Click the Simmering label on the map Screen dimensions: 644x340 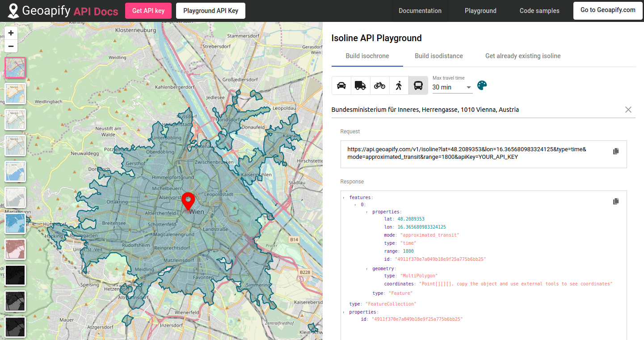click(x=258, y=285)
